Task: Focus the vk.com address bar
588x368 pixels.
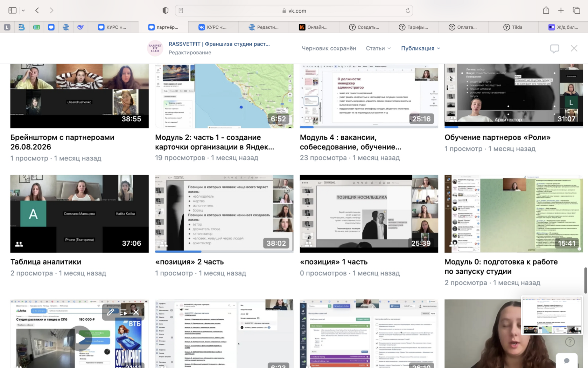Action: (294, 11)
